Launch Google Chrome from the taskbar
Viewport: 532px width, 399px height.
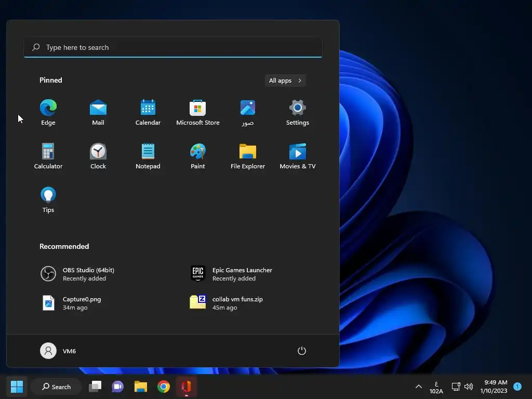click(164, 387)
